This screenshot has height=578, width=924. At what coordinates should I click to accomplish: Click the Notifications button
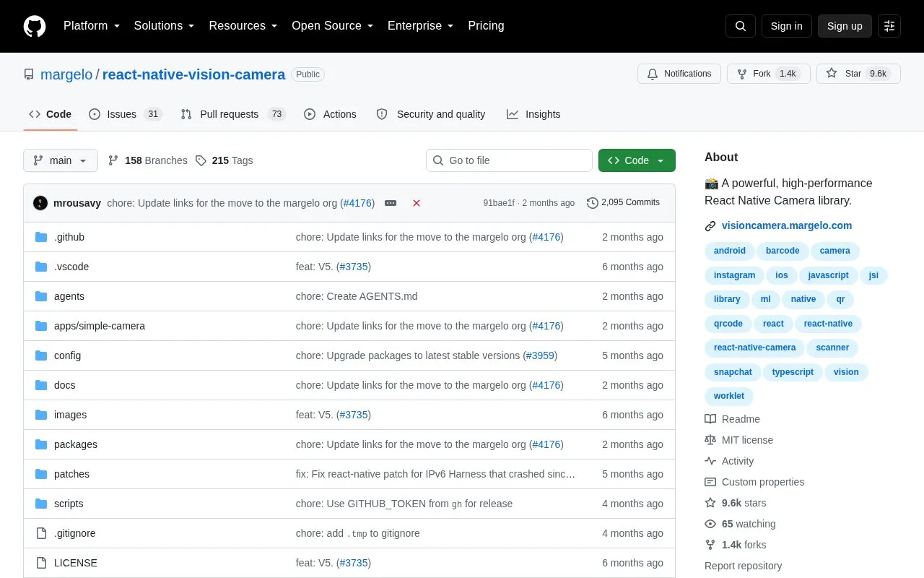[x=679, y=74]
